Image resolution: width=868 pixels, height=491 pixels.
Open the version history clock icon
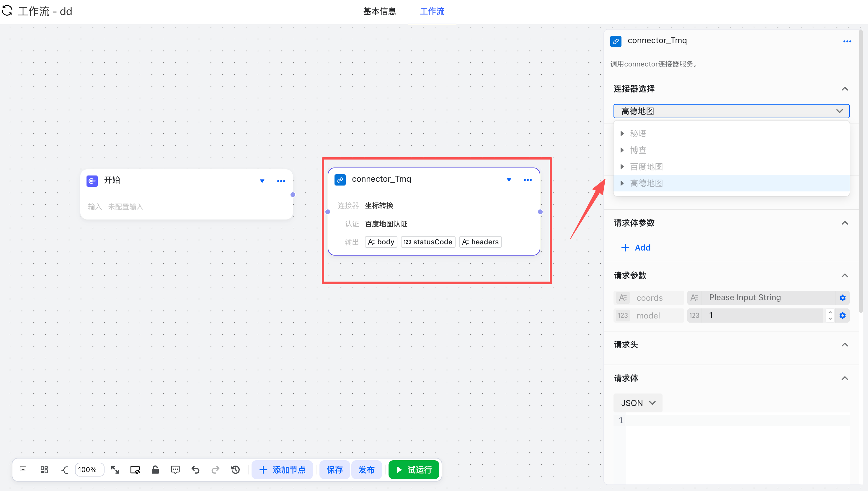coord(236,470)
